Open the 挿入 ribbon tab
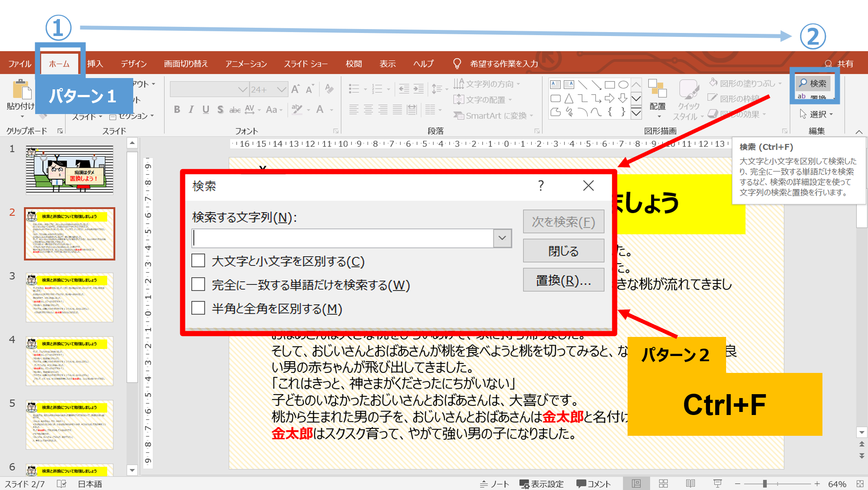The width and height of the screenshot is (868, 490). tap(95, 64)
